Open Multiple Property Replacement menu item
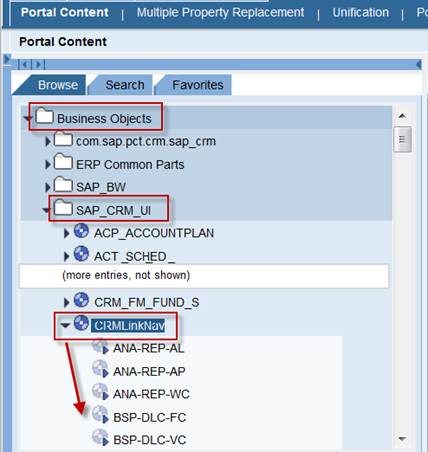The image size is (428, 452). coord(220,13)
